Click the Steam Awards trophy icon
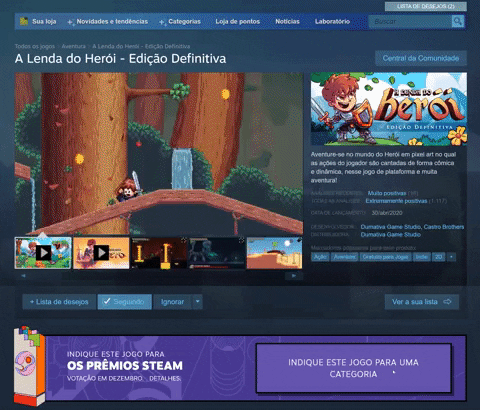 (x=29, y=366)
